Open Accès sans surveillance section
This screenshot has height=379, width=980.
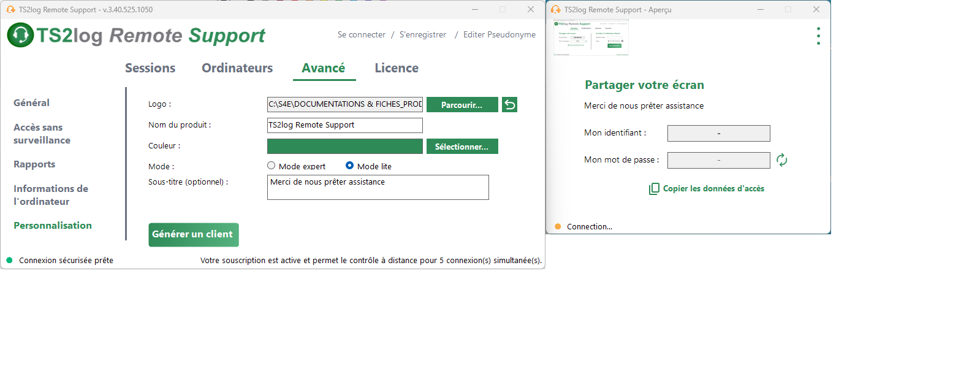[x=42, y=134]
